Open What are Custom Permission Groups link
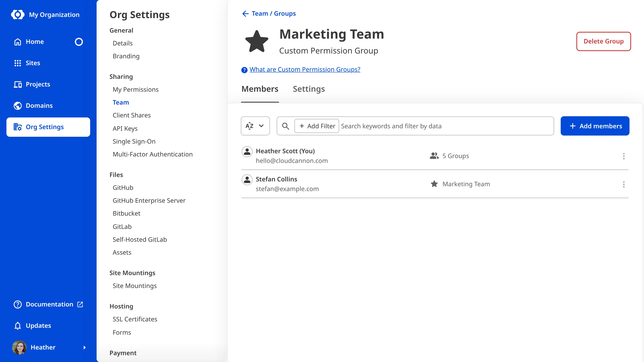 tap(305, 69)
